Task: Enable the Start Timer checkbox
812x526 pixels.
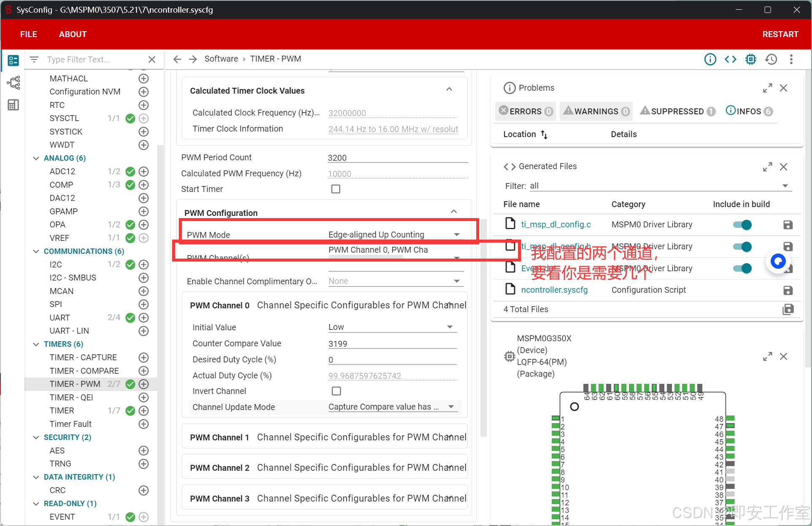Action: click(336, 189)
